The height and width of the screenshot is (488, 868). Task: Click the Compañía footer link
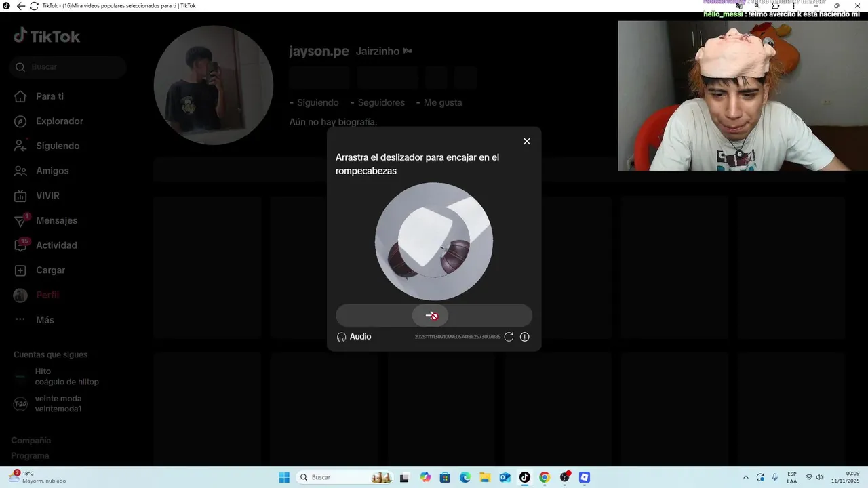31,441
